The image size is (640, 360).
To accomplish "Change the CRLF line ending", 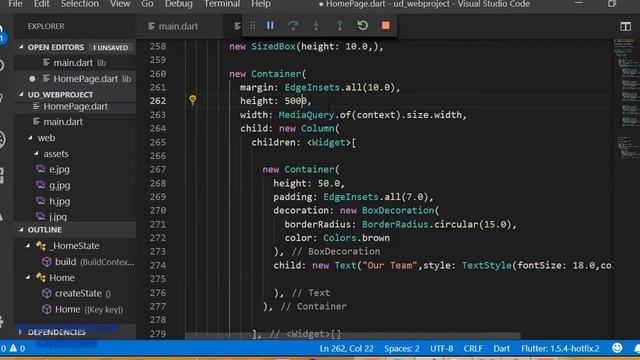I will [x=473, y=349].
